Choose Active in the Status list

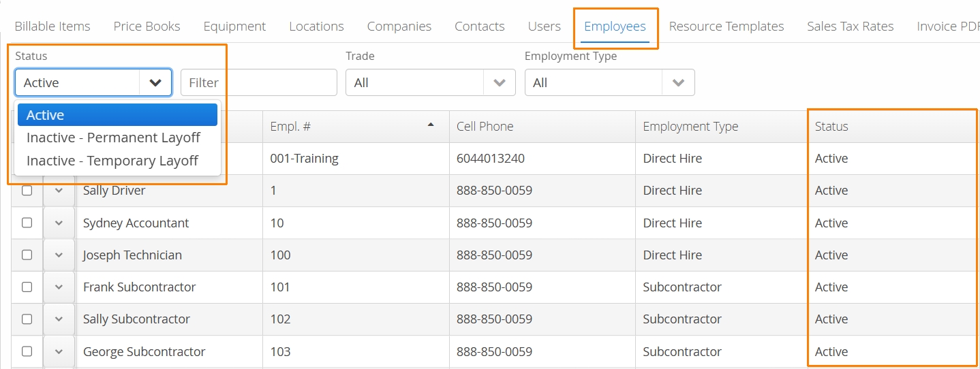click(117, 115)
